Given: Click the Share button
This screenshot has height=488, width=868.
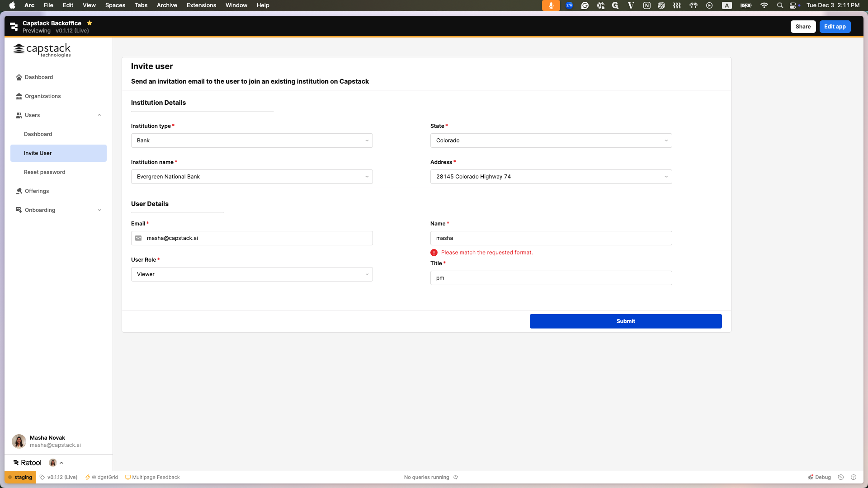Looking at the screenshot, I should pos(803,27).
